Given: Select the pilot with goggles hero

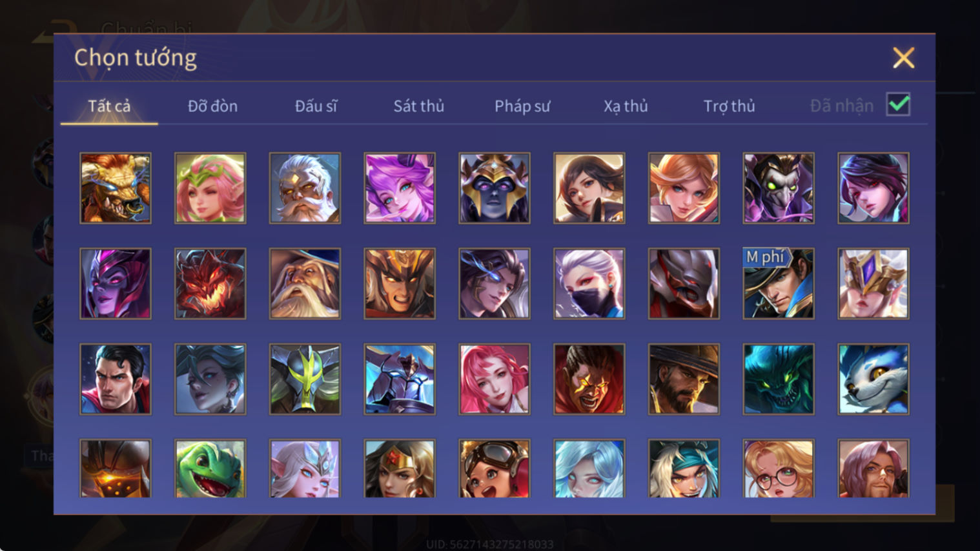Looking at the screenshot, I should point(495,468).
